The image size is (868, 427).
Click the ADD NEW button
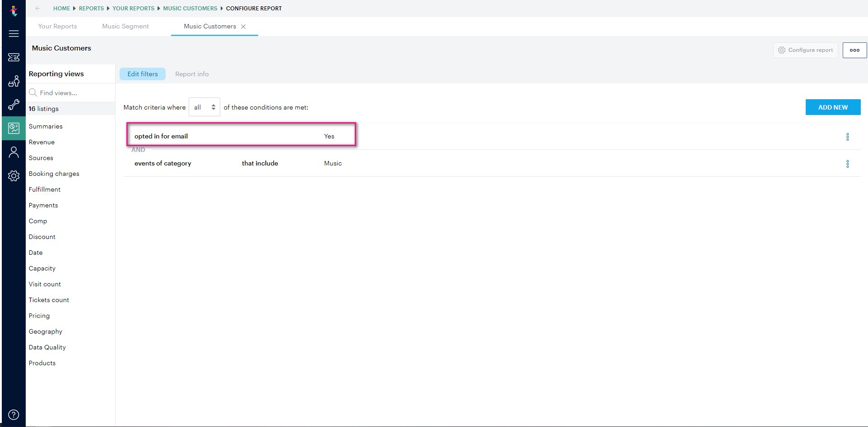tap(833, 107)
